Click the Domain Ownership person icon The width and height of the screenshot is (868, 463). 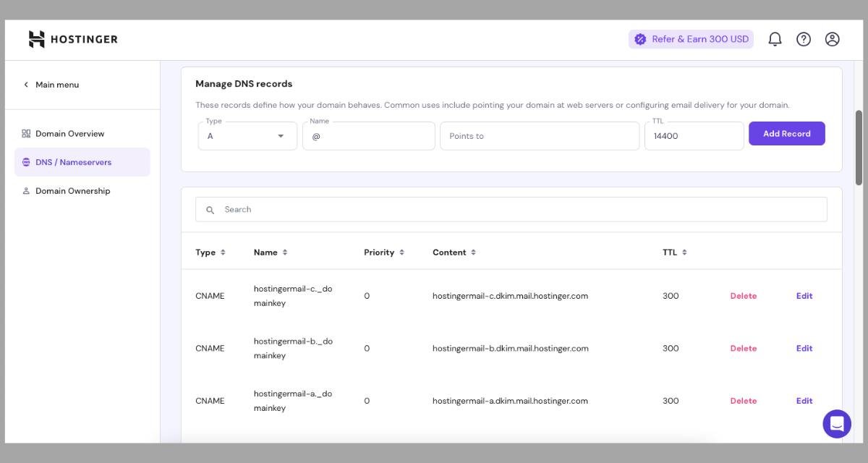[x=26, y=191]
